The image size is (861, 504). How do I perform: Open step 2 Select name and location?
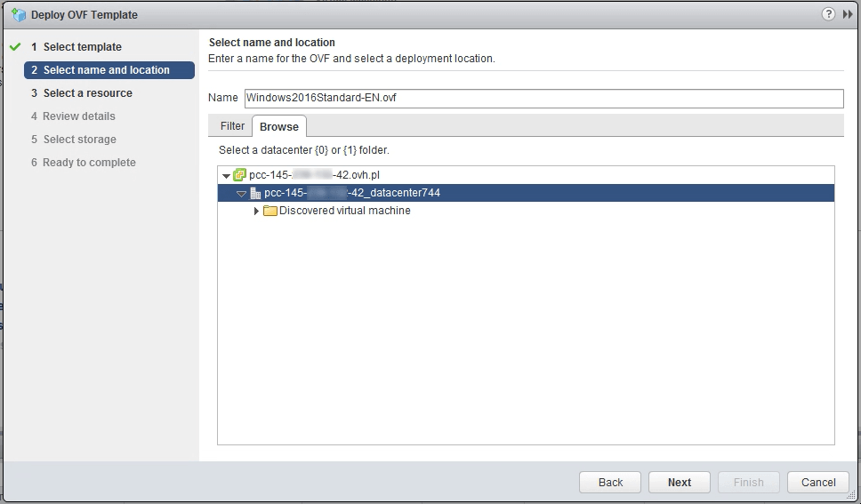[109, 69]
